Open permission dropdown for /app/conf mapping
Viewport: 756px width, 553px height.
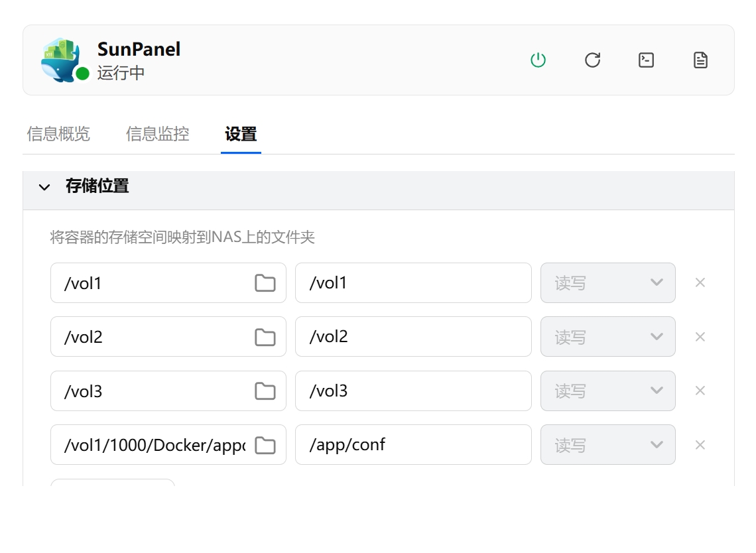pyautogui.click(x=608, y=446)
